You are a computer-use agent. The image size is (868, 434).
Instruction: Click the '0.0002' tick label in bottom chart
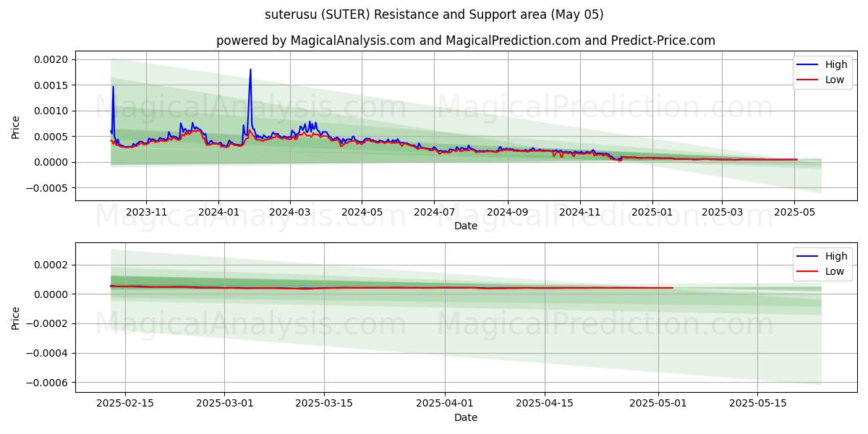(x=52, y=265)
